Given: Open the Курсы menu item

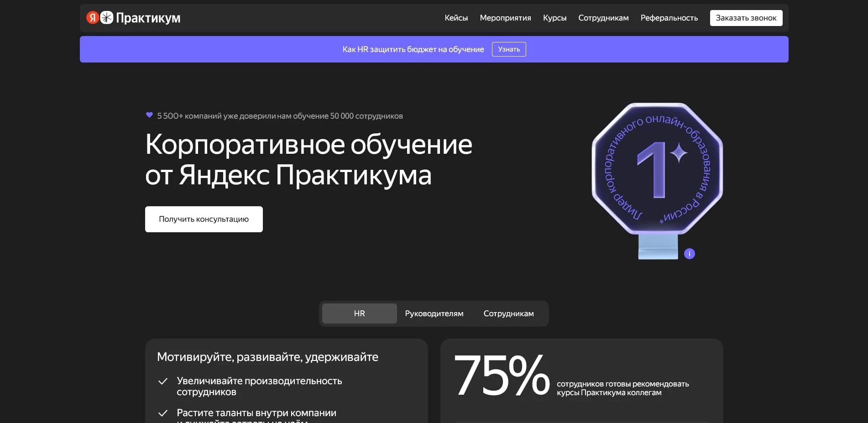Looking at the screenshot, I should (554, 18).
